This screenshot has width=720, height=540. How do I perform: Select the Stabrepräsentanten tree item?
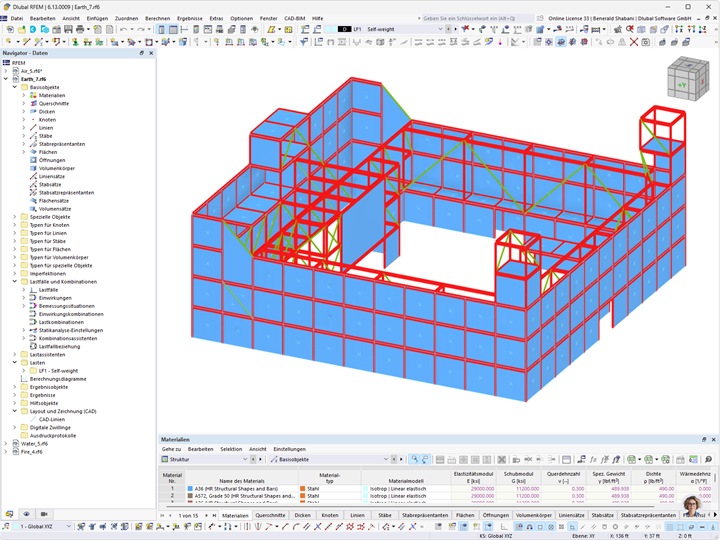coord(62,144)
